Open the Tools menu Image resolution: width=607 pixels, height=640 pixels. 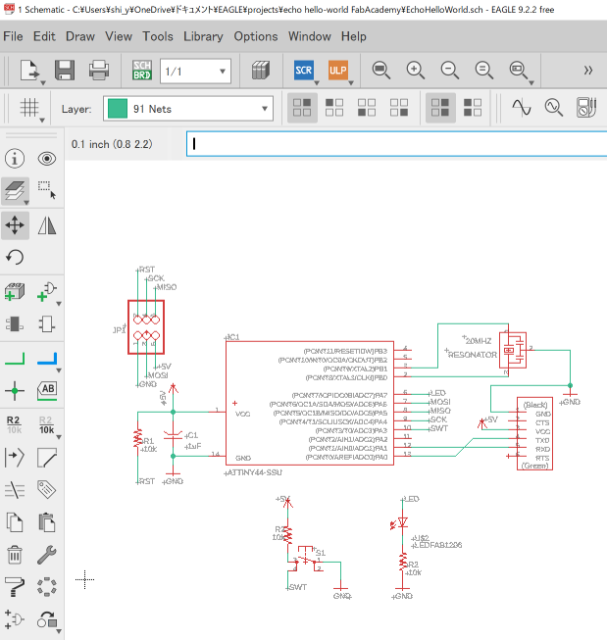(x=158, y=36)
